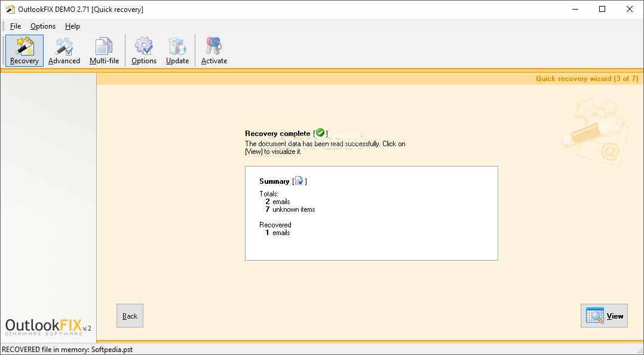Screen dimensions: 644x355
Task: Select the '2 emails' totals line
Action: tap(278, 202)
